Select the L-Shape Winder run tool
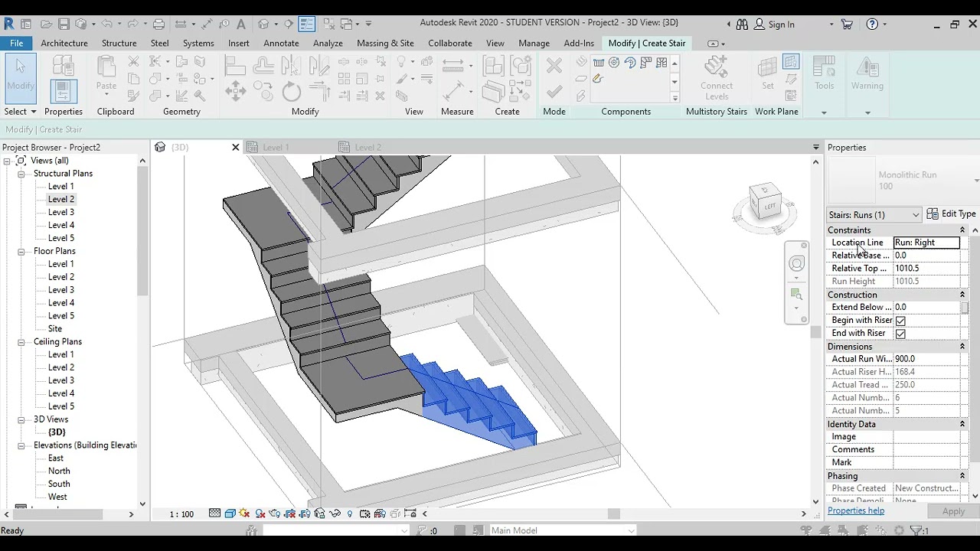This screenshot has width=980, height=551. tap(645, 63)
